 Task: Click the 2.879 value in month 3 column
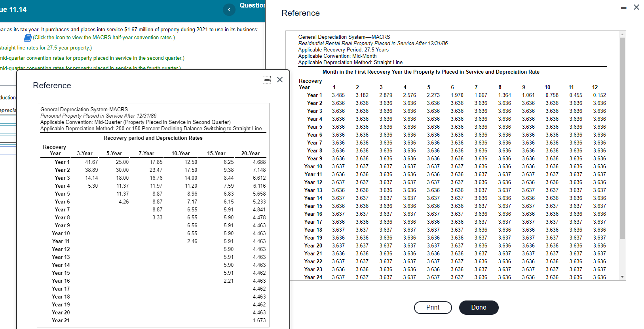[x=386, y=95]
